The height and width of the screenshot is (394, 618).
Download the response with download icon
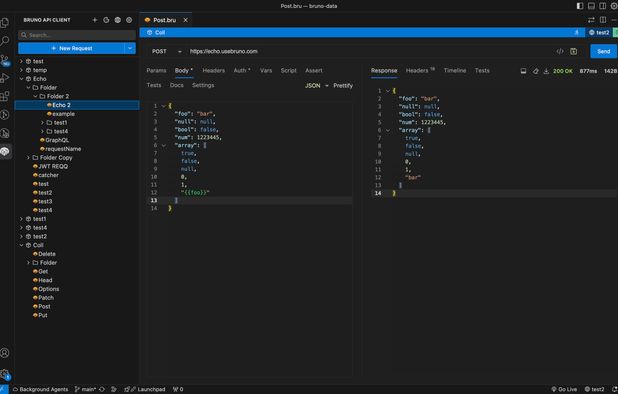click(x=546, y=71)
